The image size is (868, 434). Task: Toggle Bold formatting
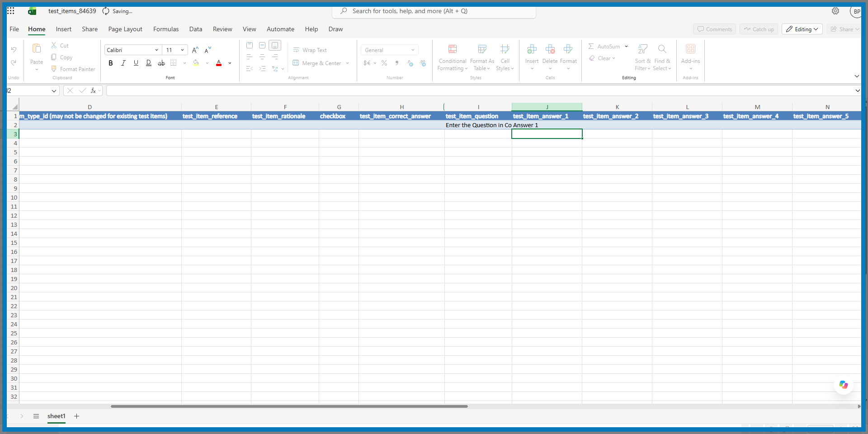[x=111, y=63]
